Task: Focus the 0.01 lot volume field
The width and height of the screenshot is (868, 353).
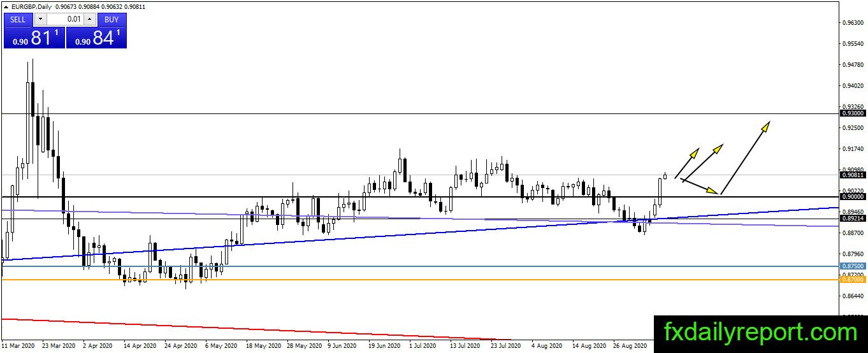Action: pyautogui.click(x=65, y=19)
